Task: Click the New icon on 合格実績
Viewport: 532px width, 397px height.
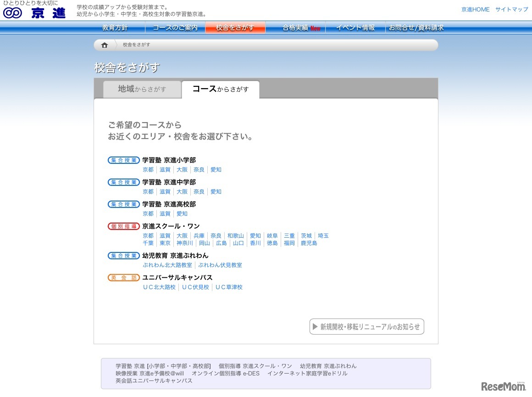Action: coord(316,28)
